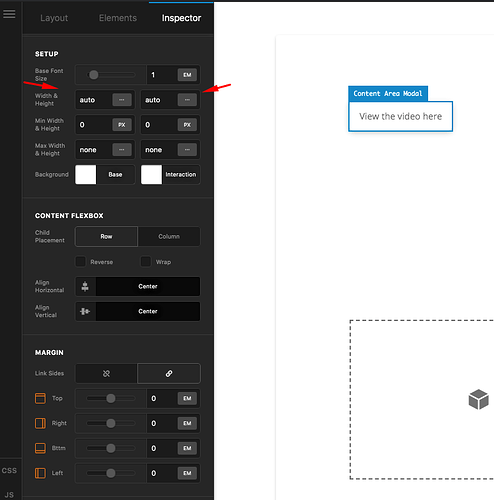
Task: Open the Base background color swatch
Action: [86, 174]
